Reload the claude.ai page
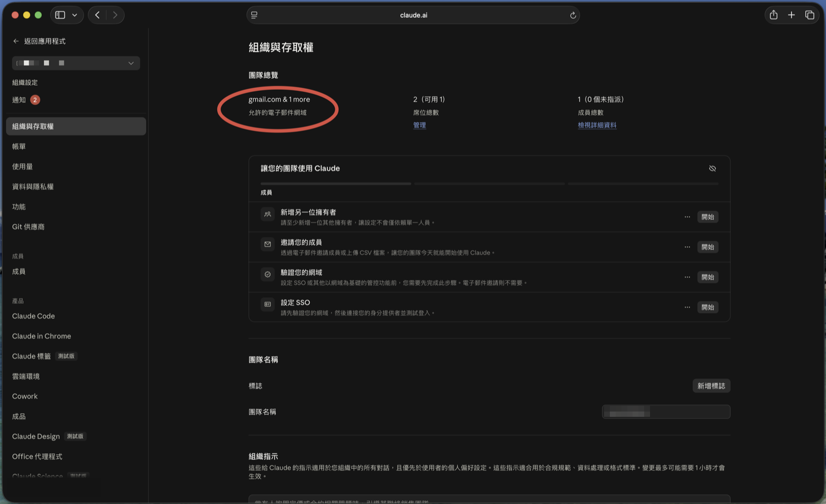 tap(573, 15)
